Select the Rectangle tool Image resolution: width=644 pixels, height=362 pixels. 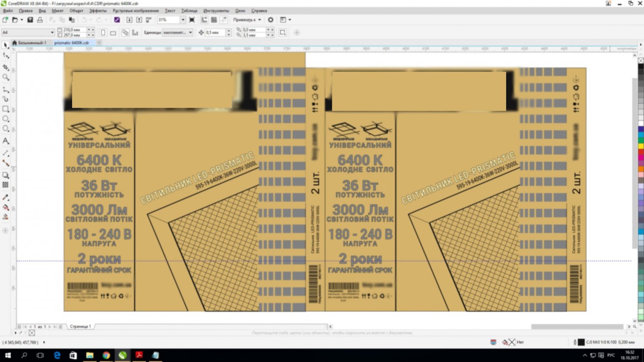(x=6, y=109)
